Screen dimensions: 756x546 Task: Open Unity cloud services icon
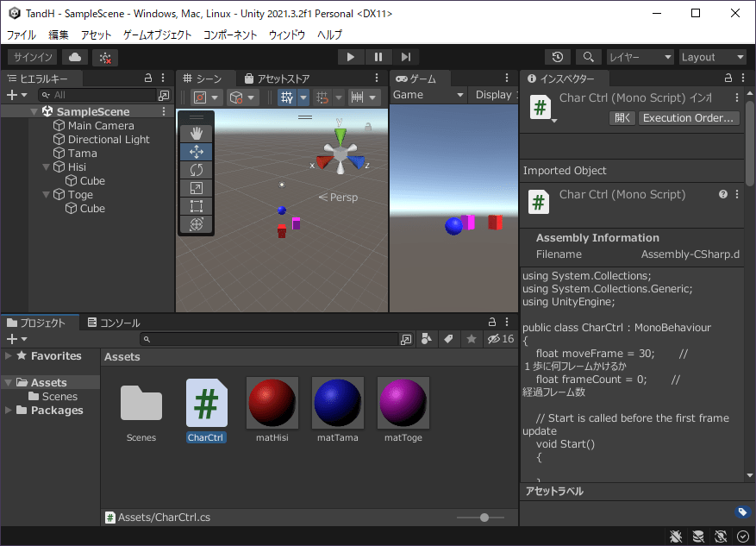(x=75, y=58)
